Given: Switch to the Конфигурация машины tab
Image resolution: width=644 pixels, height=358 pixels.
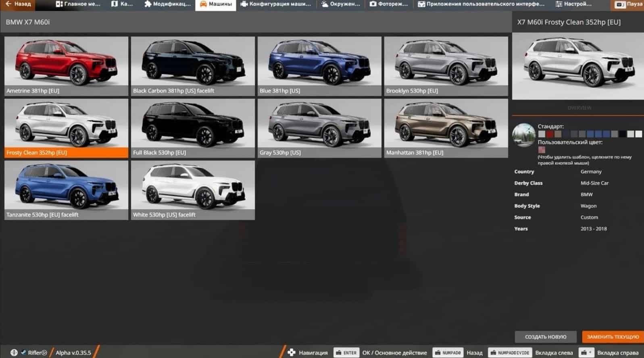Looking at the screenshot, I should click(276, 4).
